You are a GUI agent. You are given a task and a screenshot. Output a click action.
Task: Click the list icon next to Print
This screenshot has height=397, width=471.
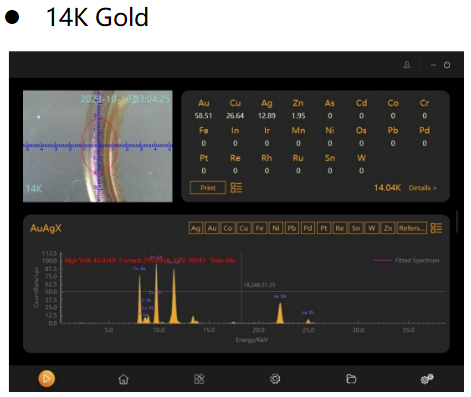[236, 188]
